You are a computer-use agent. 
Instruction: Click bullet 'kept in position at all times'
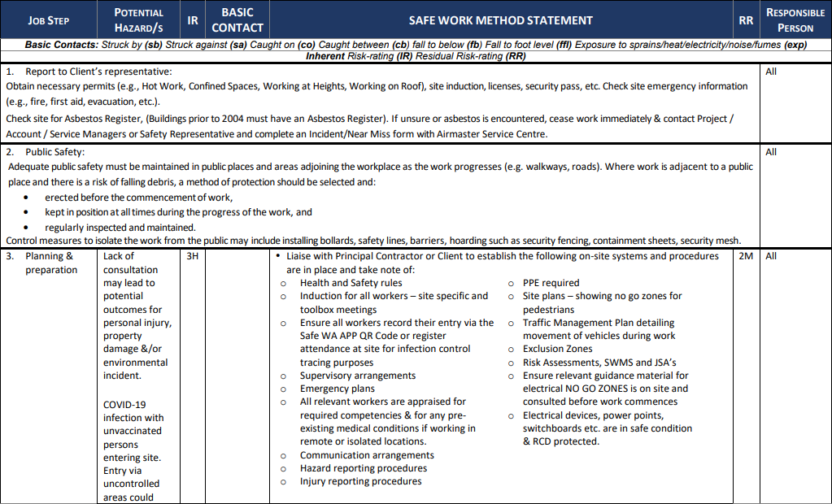(178, 212)
